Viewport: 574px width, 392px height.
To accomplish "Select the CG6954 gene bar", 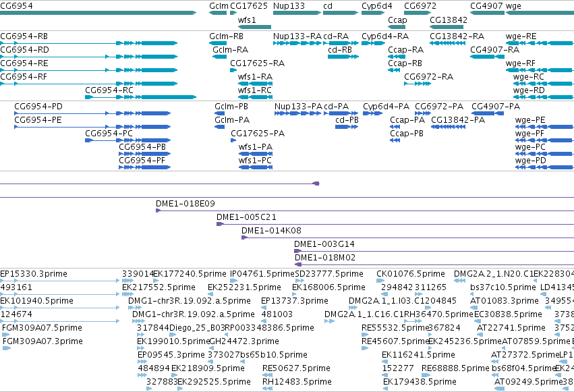I will point(98,13).
